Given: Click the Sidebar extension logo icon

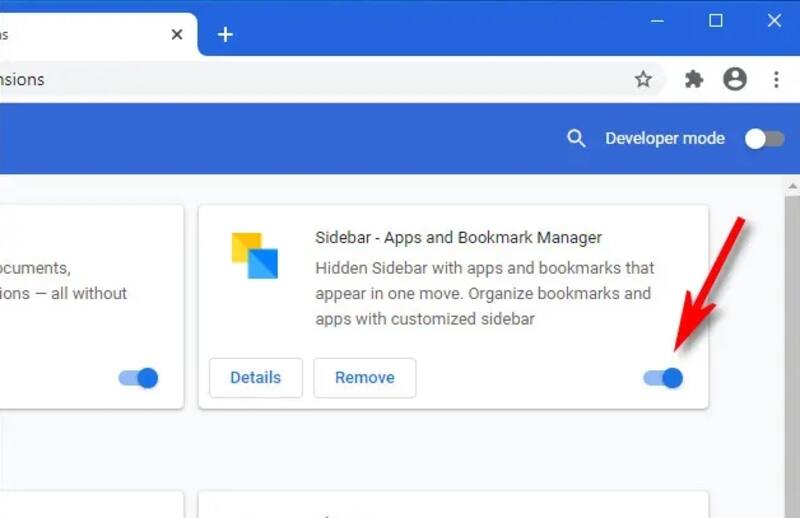Looking at the screenshot, I should [254, 255].
